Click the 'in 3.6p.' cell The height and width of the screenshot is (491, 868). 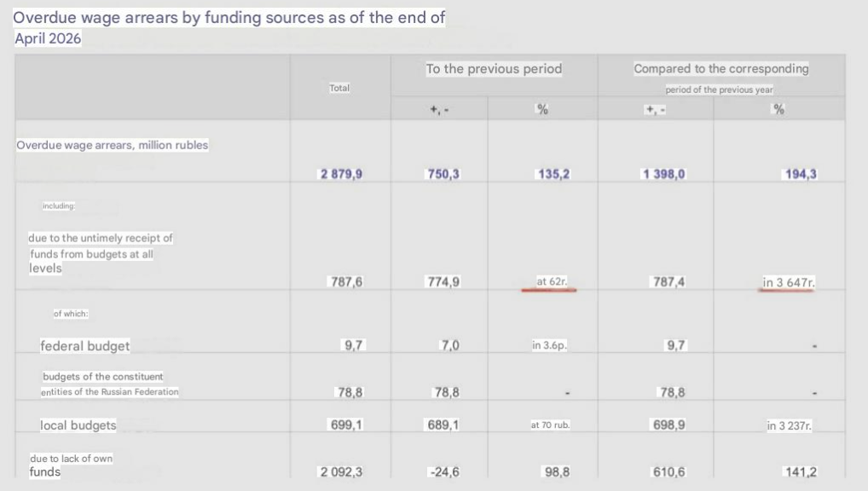(x=549, y=345)
